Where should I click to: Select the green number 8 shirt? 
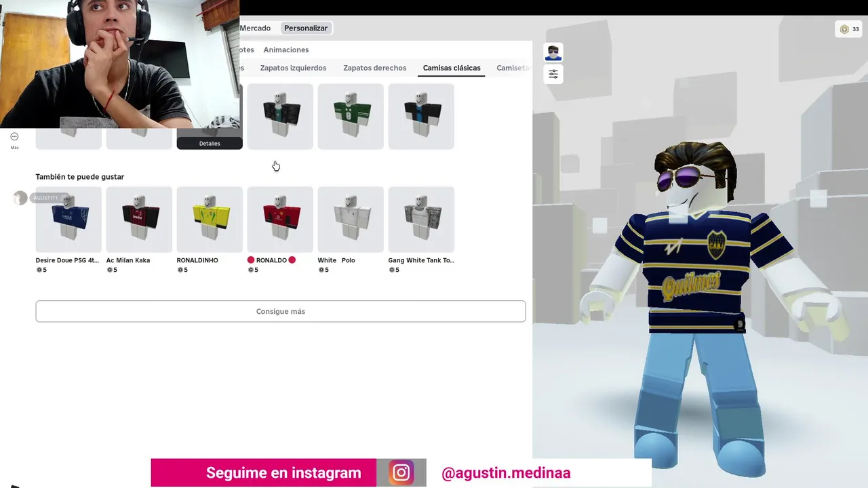pyautogui.click(x=351, y=117)
